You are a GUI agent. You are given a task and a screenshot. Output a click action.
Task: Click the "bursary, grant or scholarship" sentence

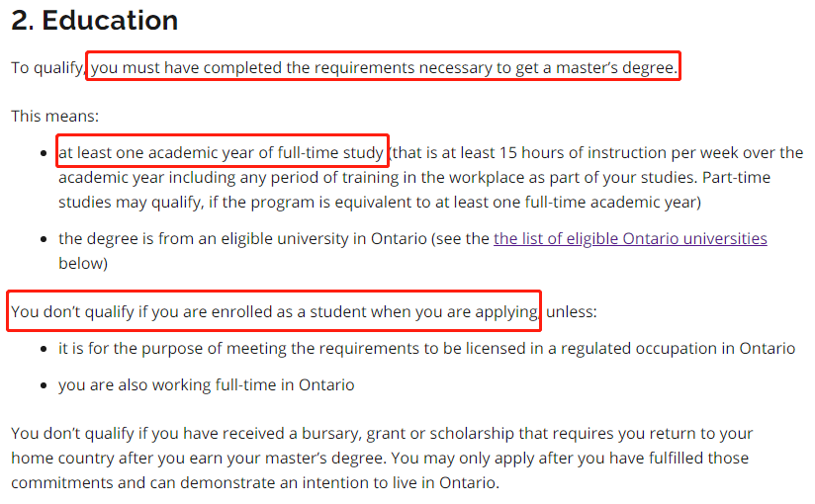tap(381, 434)
